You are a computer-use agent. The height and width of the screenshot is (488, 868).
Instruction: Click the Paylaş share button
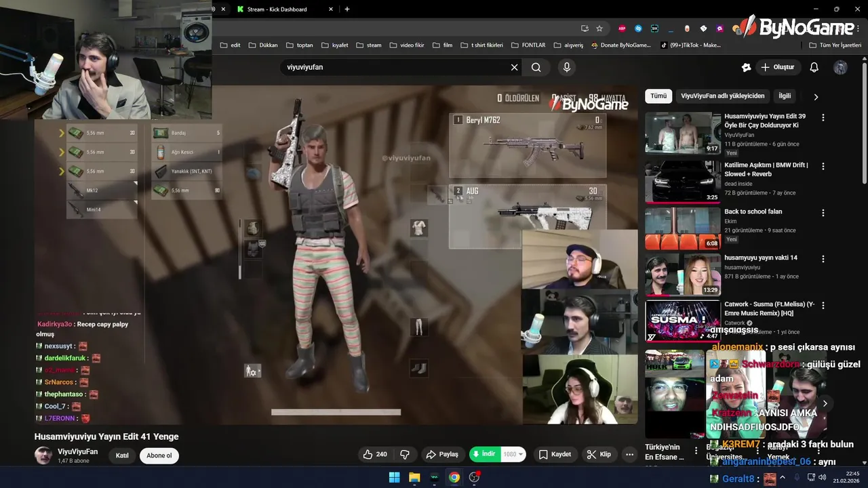[441, 454]
